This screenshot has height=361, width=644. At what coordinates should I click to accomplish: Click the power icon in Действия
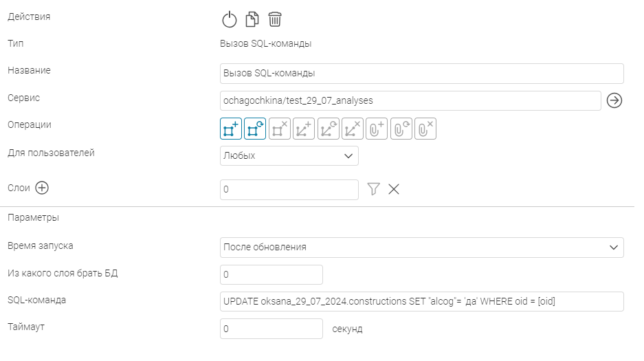pyautogui.click(x=229, y=19)
